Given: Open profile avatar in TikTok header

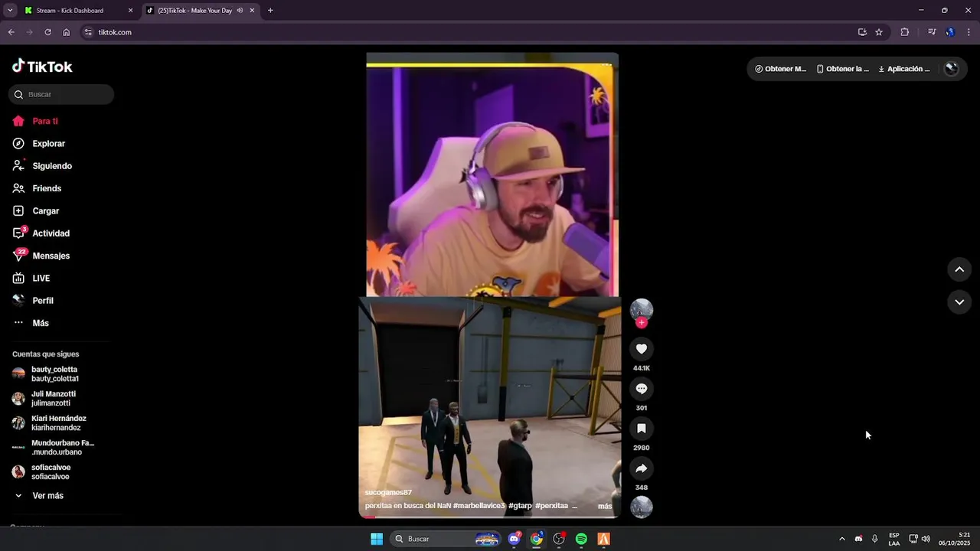Looking at the screenshot, I should [952, 69].
